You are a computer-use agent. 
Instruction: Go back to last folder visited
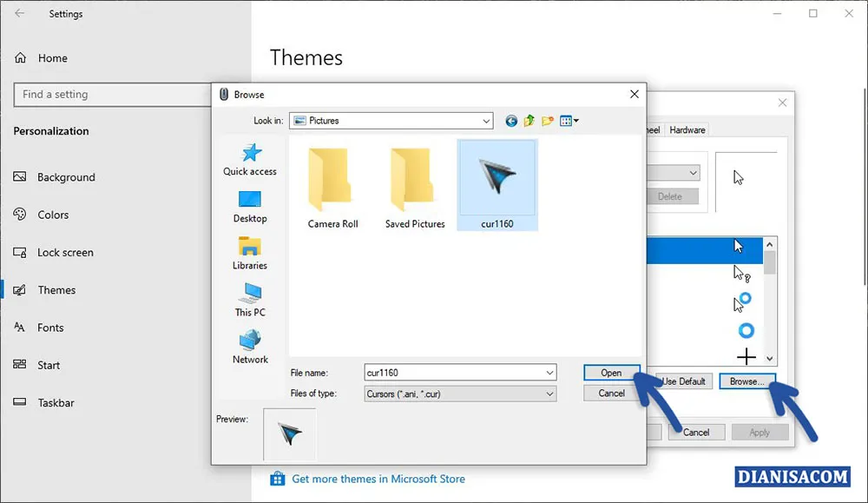click(510, 121)
